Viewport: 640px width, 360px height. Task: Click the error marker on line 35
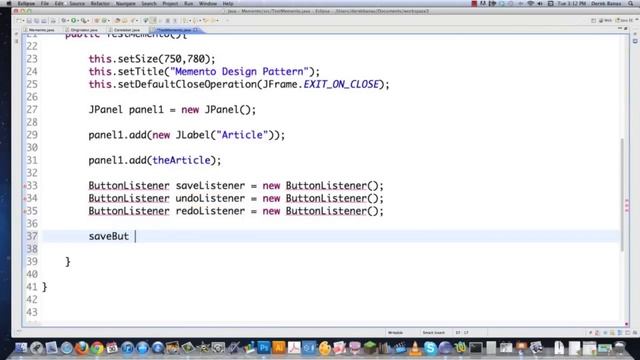coord(24,211)
